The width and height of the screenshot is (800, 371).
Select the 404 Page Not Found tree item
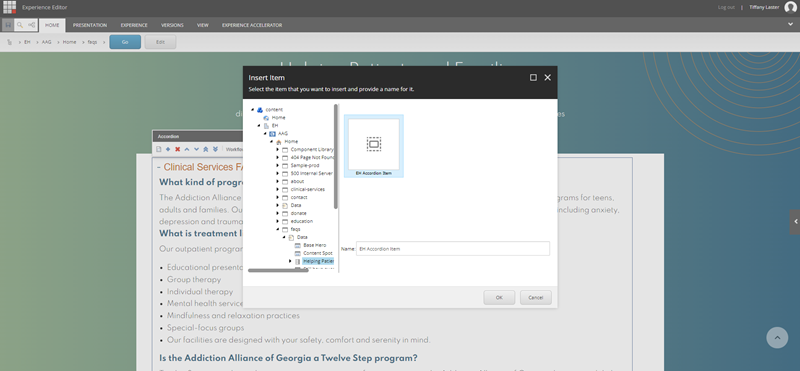coord(312,158)
